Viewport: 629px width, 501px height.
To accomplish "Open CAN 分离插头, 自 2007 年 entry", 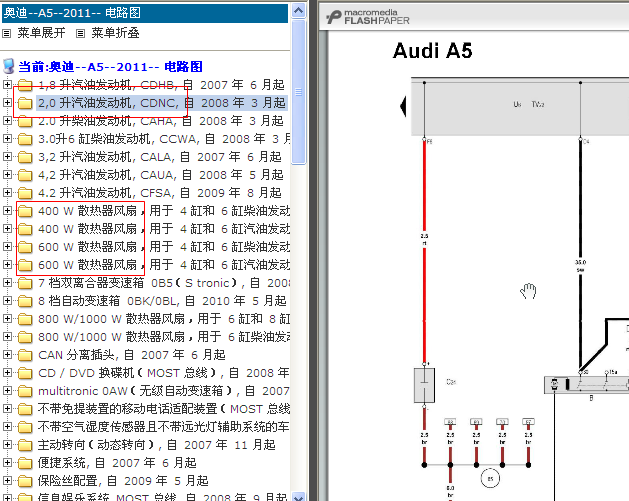I will click(x=132, y=355).
